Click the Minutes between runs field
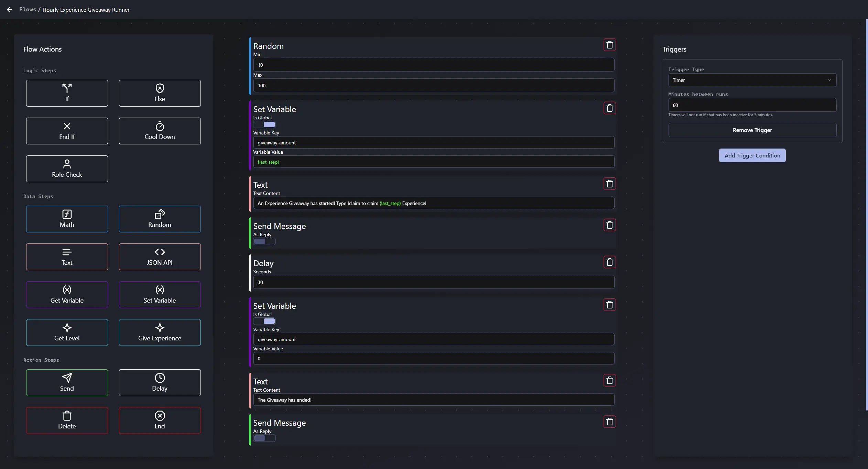Screen dimensions: 868x469 pyautogui.click(x=752, y=105)
